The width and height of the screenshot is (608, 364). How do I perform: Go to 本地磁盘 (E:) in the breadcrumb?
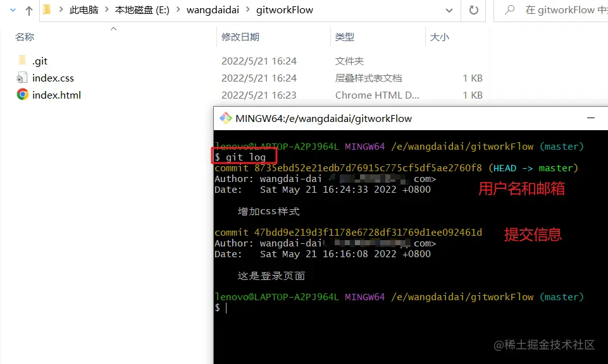point(142,10)
